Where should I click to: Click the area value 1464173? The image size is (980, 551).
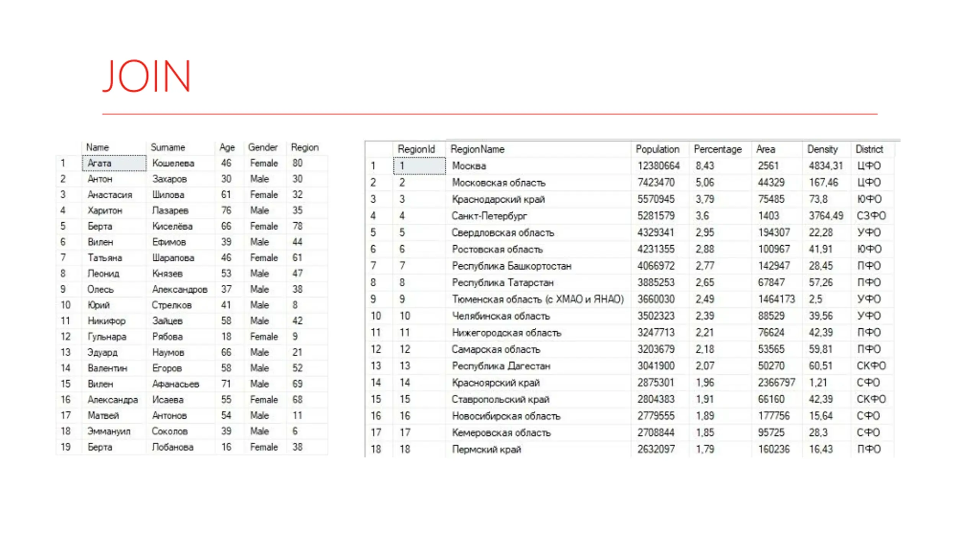click(776, 299)
